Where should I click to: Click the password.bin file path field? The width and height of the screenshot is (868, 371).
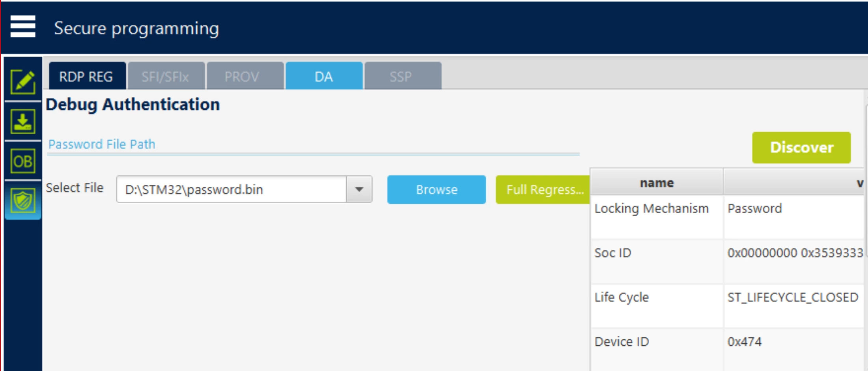(x=231, y=189)
